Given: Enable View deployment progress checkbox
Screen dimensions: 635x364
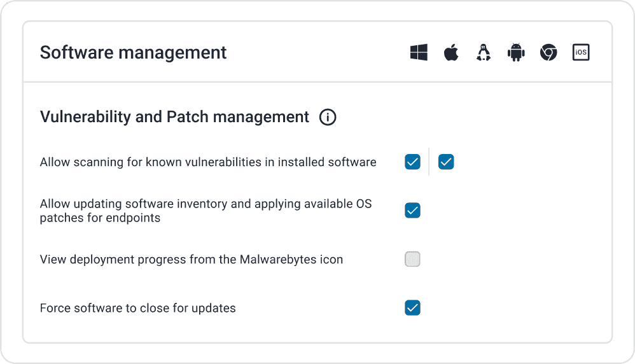Looking at the screenshot, I should 412,259.
